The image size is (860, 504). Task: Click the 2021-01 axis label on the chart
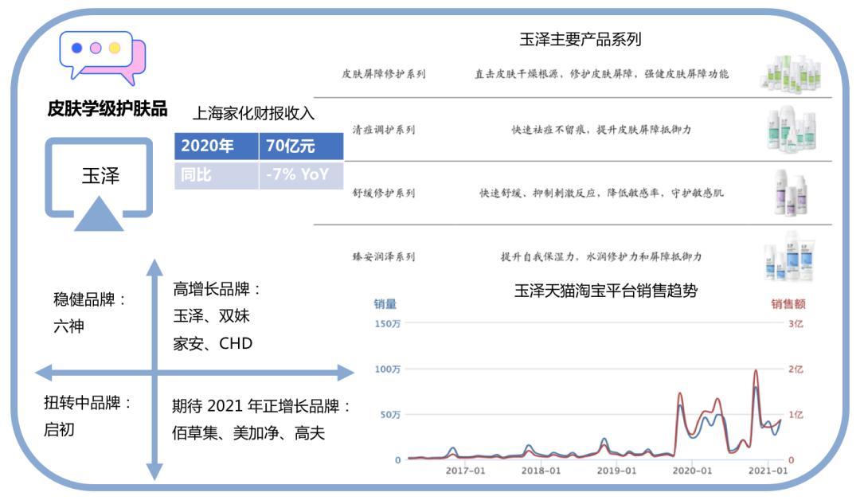tap(769, 471)
